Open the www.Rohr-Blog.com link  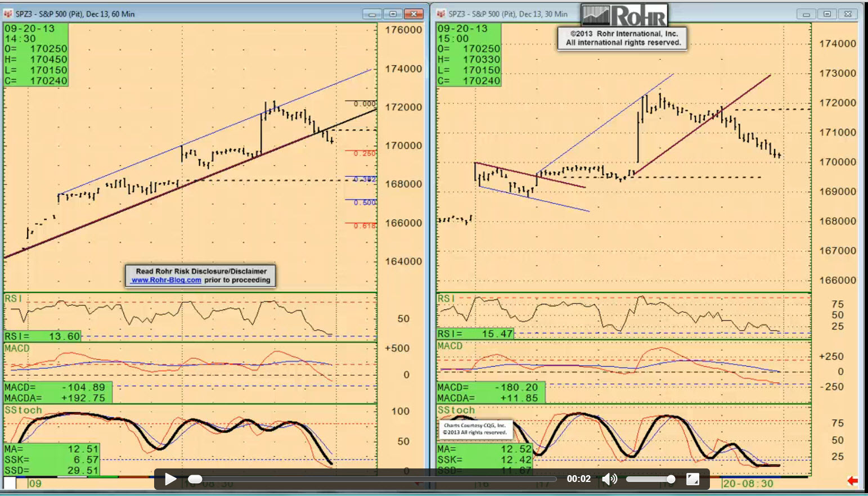coord(166,280)
